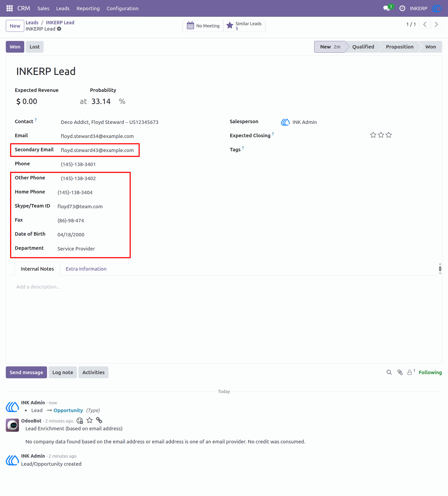Screen dimensions: 448x496
Task: Mark OdooBot message with star
Action: [x=89, y=421]
